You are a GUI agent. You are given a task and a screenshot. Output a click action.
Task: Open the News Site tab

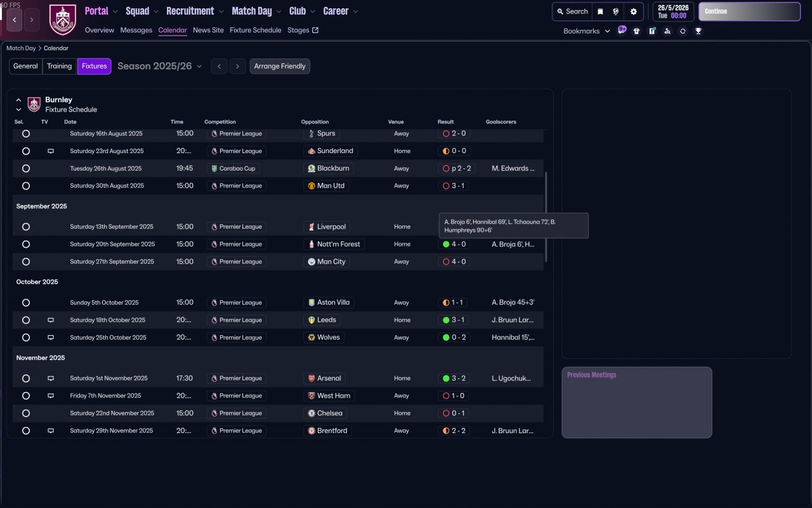point(208,30)
